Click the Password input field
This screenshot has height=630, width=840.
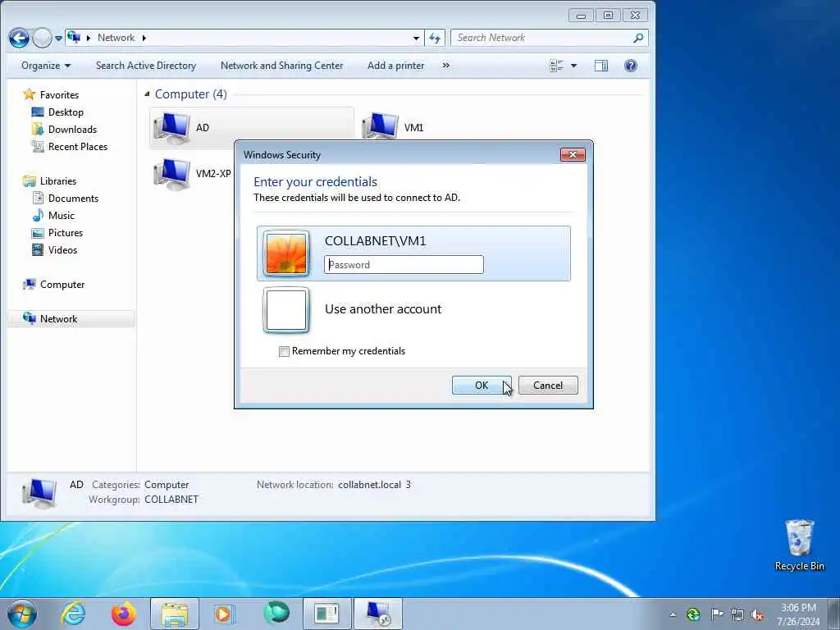point(404,265)
